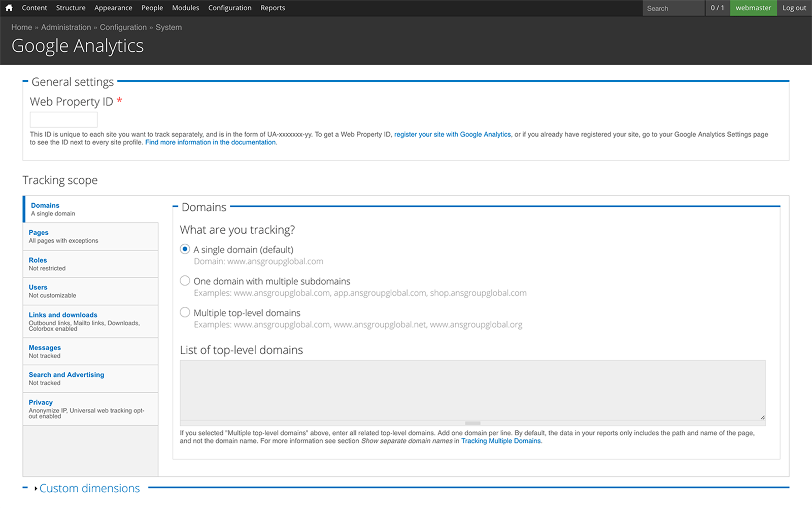Select the Privacy vertical tab
Image resolution: width=812 pixels, height=508 pixels.
[x=91, y=409]
